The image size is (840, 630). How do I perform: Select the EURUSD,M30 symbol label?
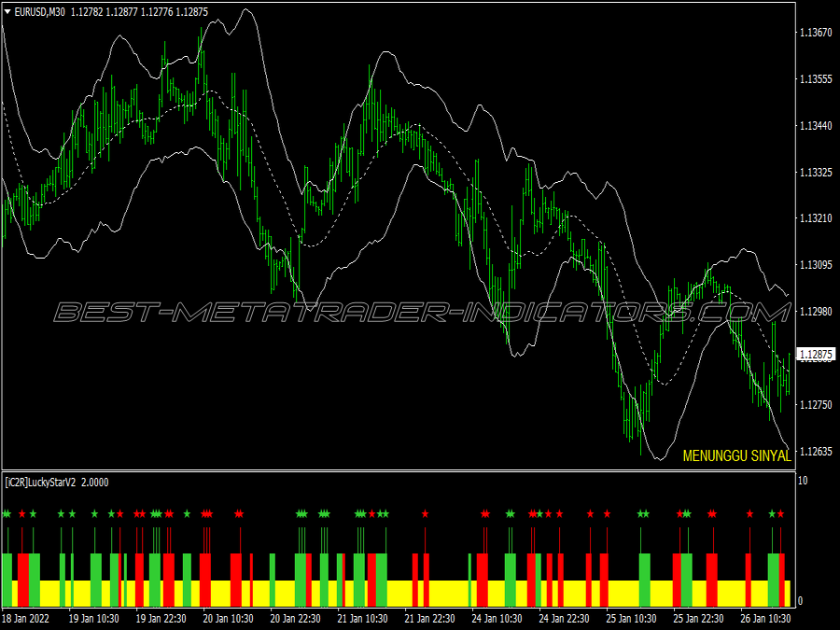(39, 12)
